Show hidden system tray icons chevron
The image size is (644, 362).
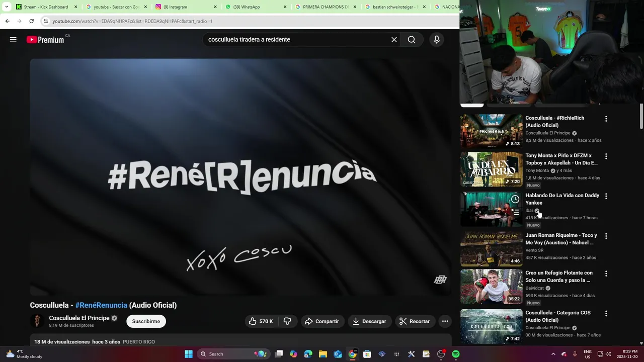(553, 354)
